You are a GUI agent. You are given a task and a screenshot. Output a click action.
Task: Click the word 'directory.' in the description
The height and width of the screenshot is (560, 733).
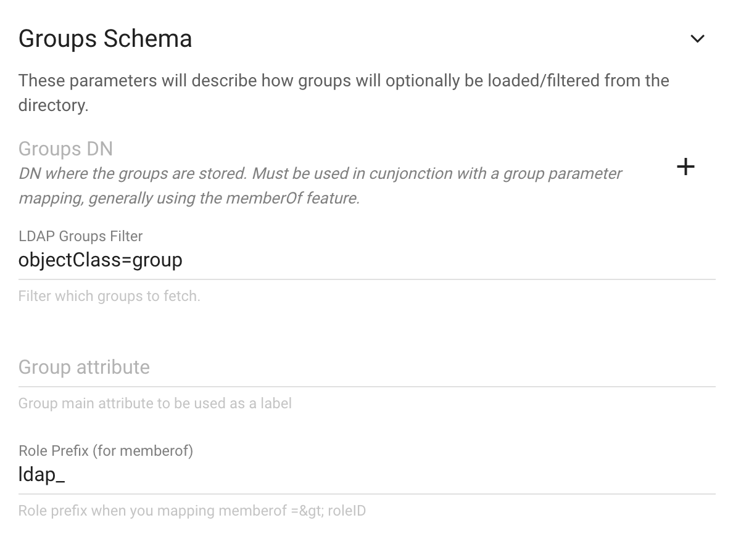53,105
